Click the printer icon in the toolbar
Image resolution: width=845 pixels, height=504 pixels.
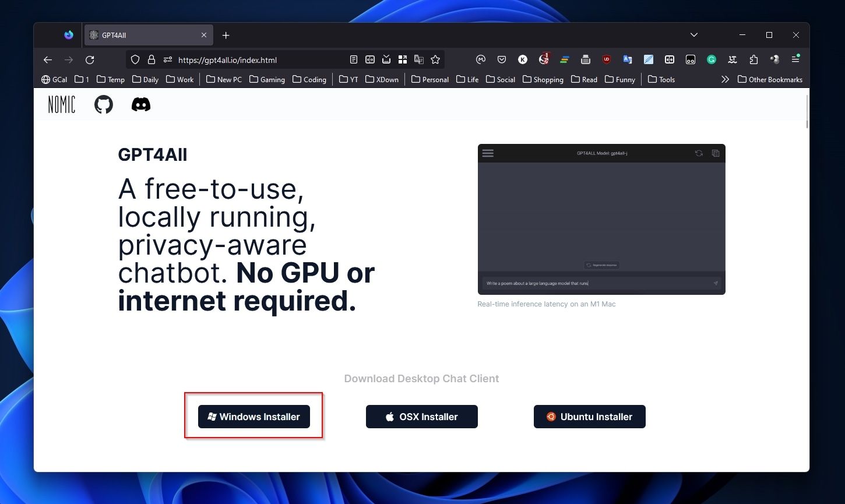pos(586,59)
